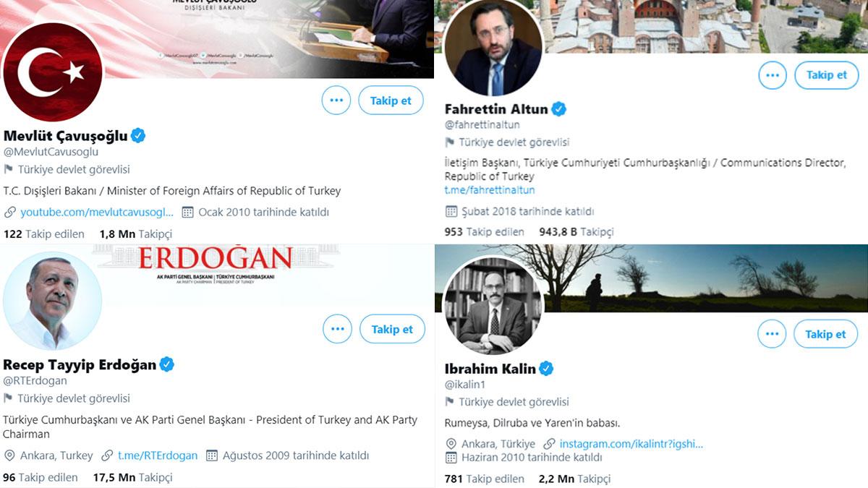Open Ibrahim Kalin's instagram.com link
868x488 pixels.
click(x=631, y=444)
